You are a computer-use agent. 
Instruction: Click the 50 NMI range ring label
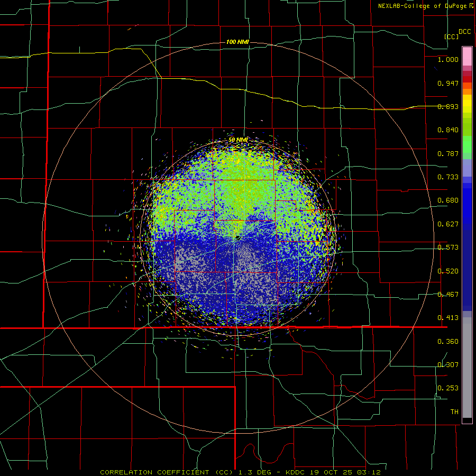coord(238,140)
